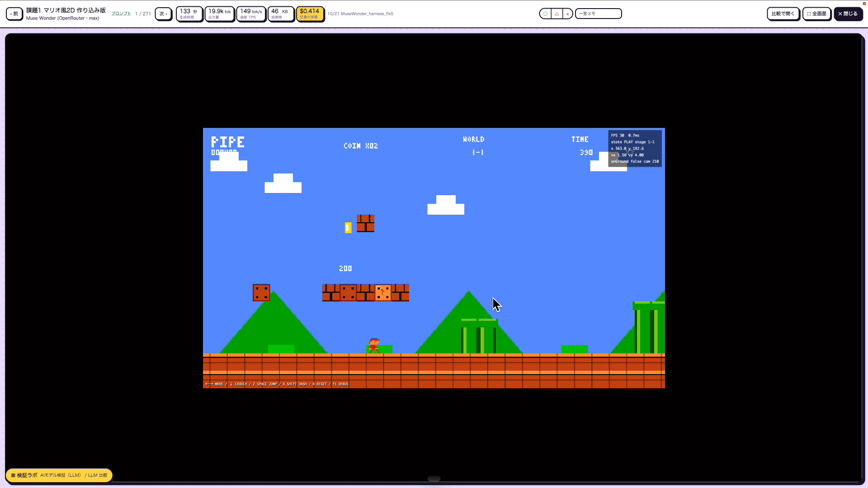Go to previous entry with 前 button

[x=14, y=14]
